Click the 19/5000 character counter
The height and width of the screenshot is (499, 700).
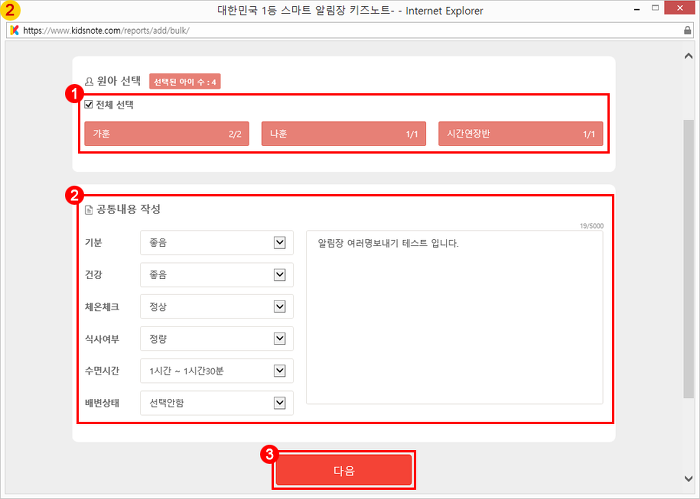coord(592,226)
